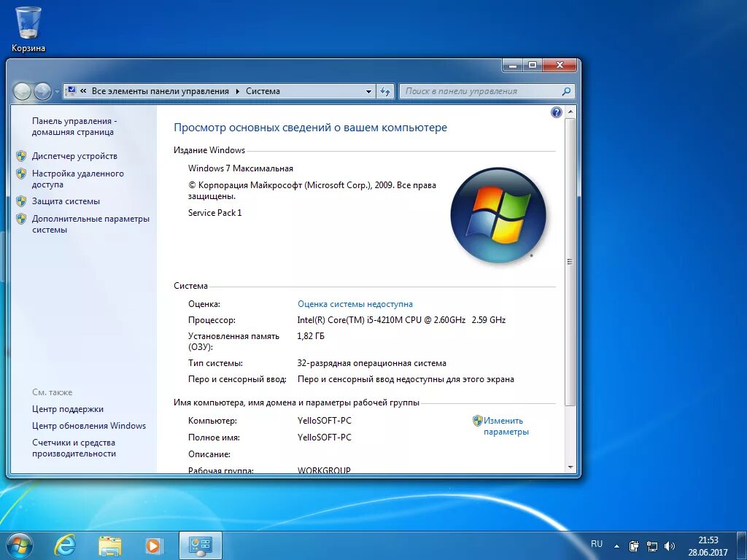Open the Оценка системы недоступна link
Screen dimensions: 747x560
[355, 304]
